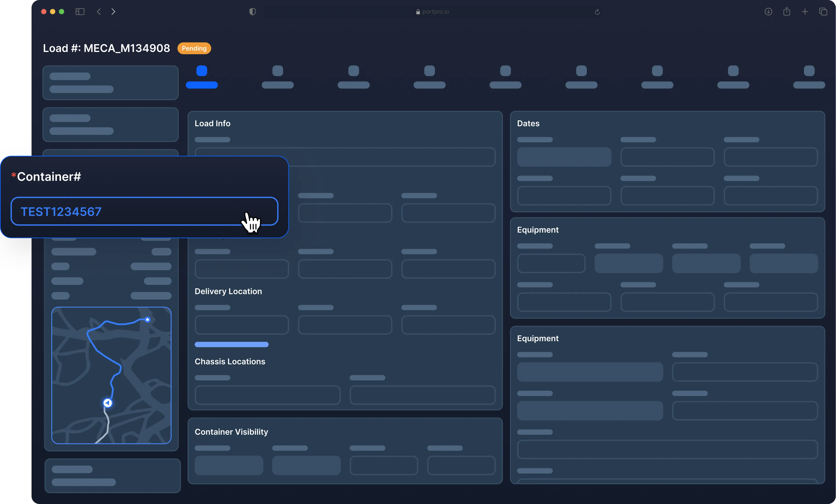Click the blue link under Delivery Location
The image size is (836, 504).
pos(231,345)
